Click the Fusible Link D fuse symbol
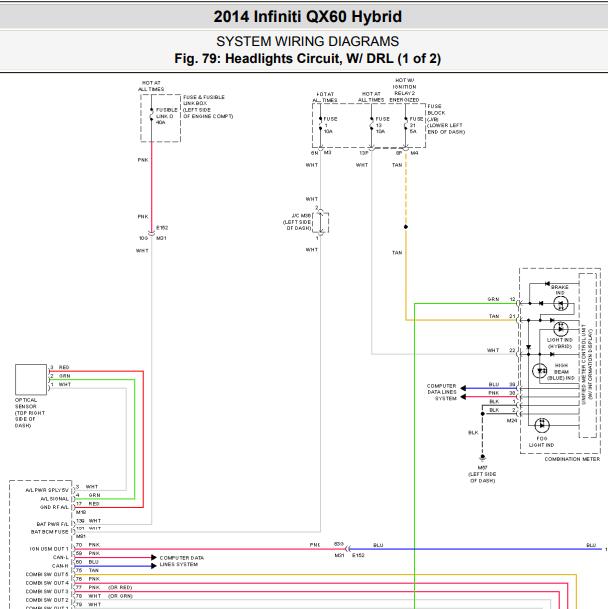 point(152,115)
